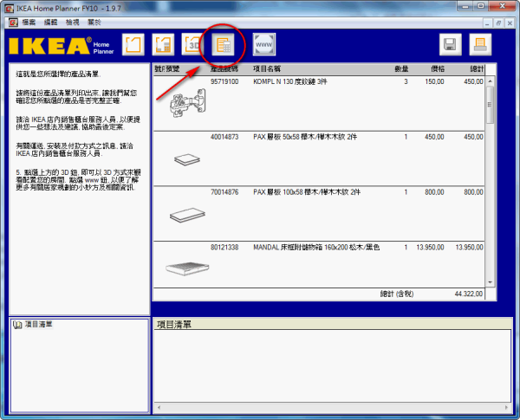This screenshot has height=420, width=520.
Task: Switch to the 3D view icon
Action: click(192, 44)
